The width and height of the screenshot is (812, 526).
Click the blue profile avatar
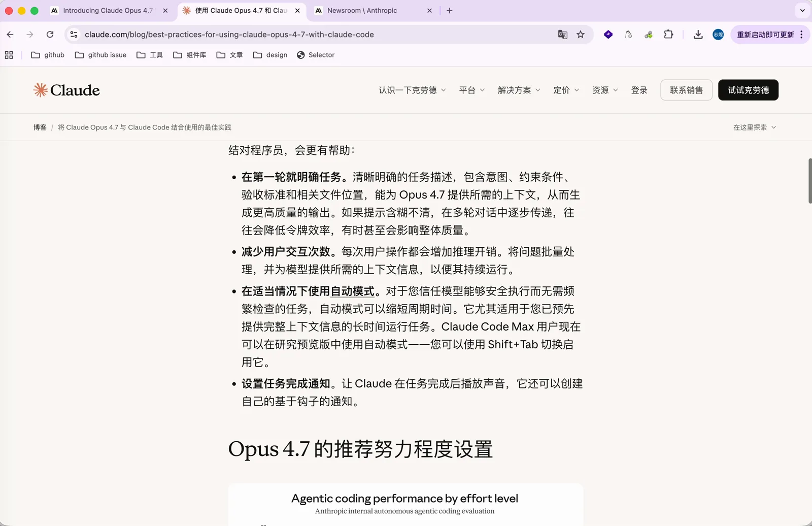coord(718,35)
